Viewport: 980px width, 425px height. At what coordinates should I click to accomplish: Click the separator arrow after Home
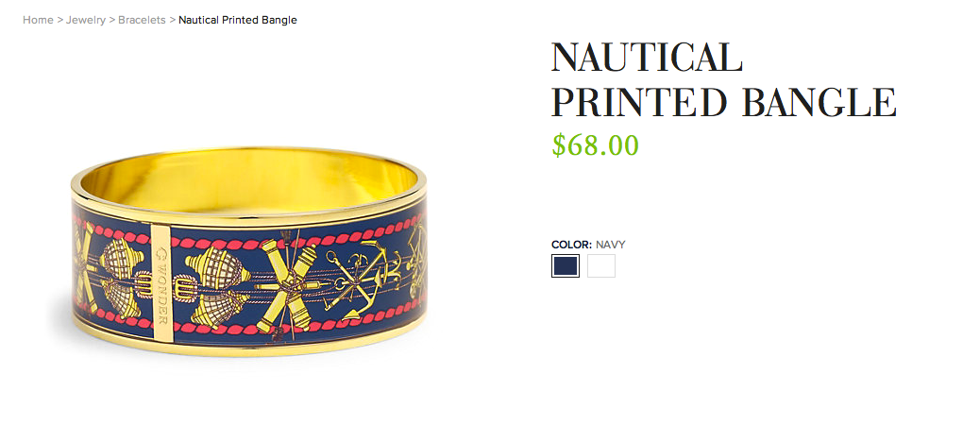pos(60,20)
